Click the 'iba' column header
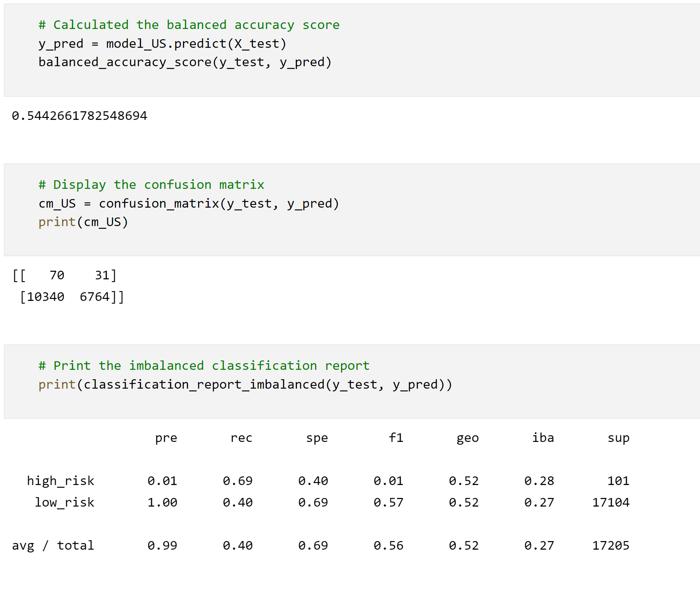This screenshot has width=700, height=610. click(x=543, y=437)
